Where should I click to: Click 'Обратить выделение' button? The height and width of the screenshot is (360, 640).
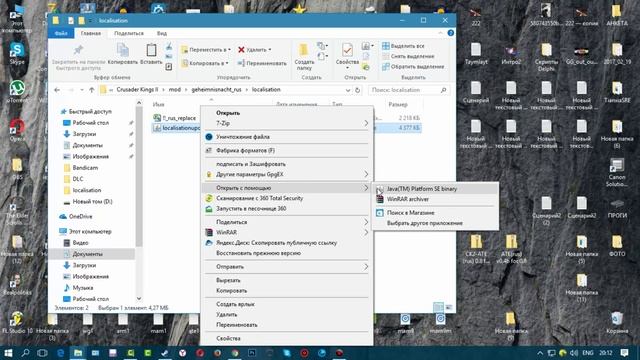coord(413,66)
